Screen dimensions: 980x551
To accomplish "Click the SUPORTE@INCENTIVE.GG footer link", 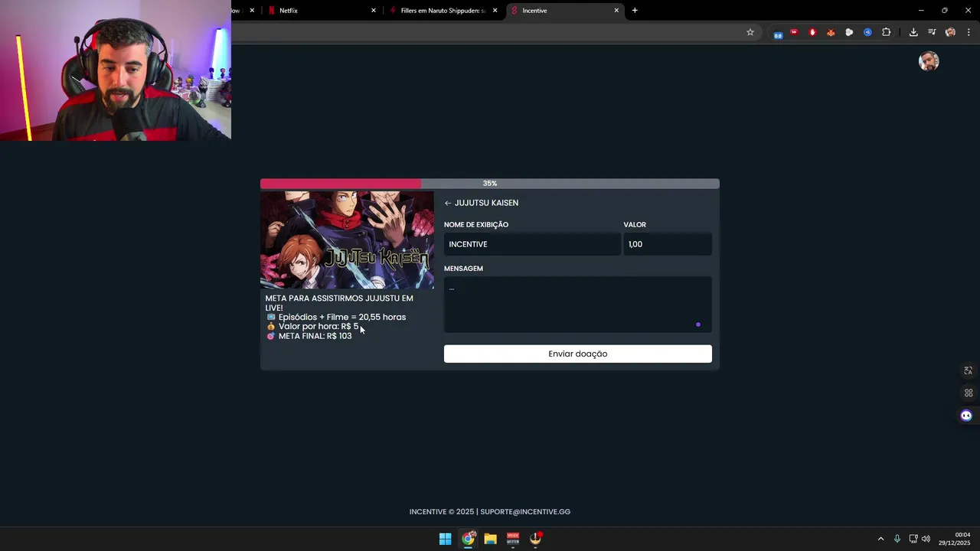I will 525,512.
